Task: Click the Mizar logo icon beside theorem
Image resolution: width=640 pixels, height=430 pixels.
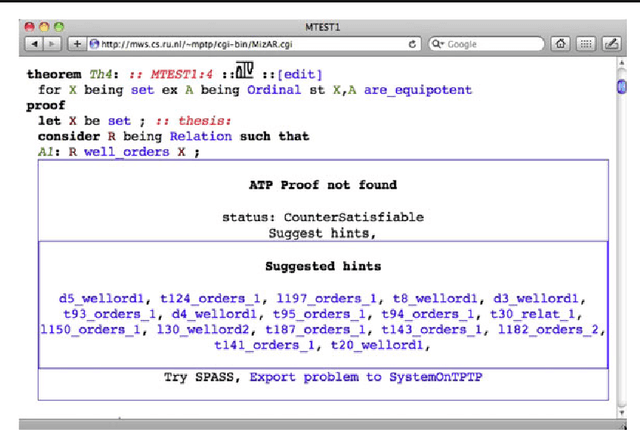Action: click(246, 73)
